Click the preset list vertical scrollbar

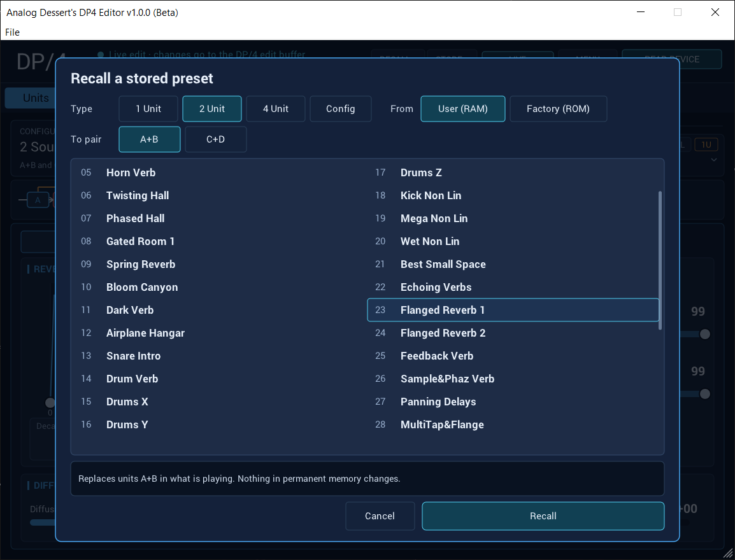point(660,260)
